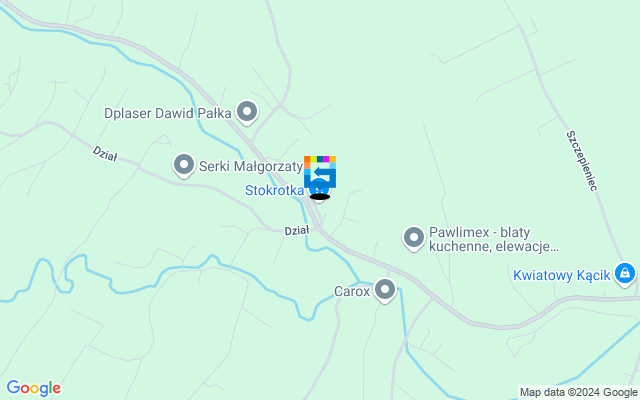Open the Kwiatowy Kącik text label

point(562,275)
